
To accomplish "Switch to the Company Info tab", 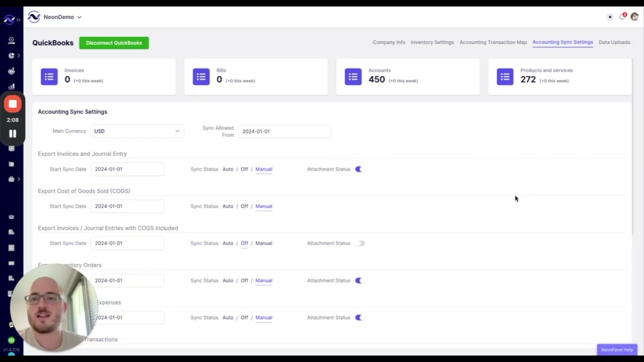I will click(389, 42).
